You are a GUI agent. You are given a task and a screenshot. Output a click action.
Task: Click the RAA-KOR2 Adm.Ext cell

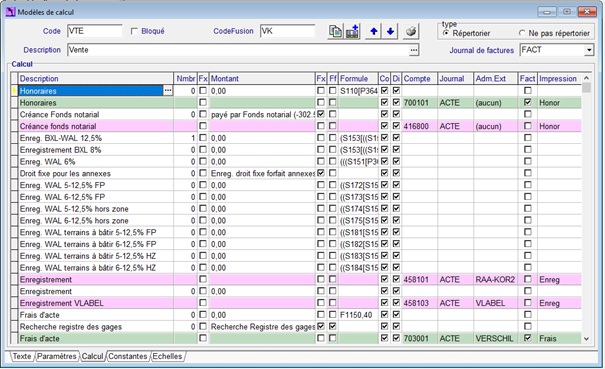495,279
